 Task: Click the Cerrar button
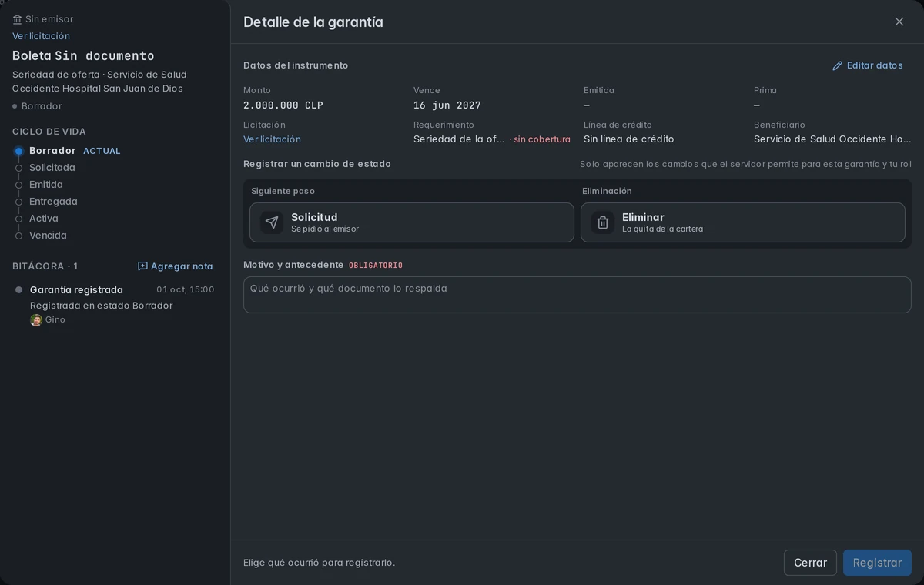pos(810,563)
